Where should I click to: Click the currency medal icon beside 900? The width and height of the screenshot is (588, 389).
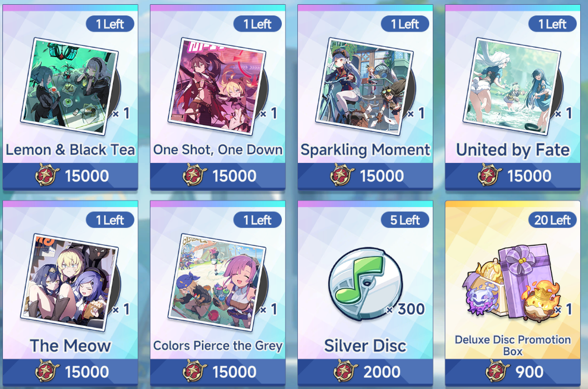497,371
